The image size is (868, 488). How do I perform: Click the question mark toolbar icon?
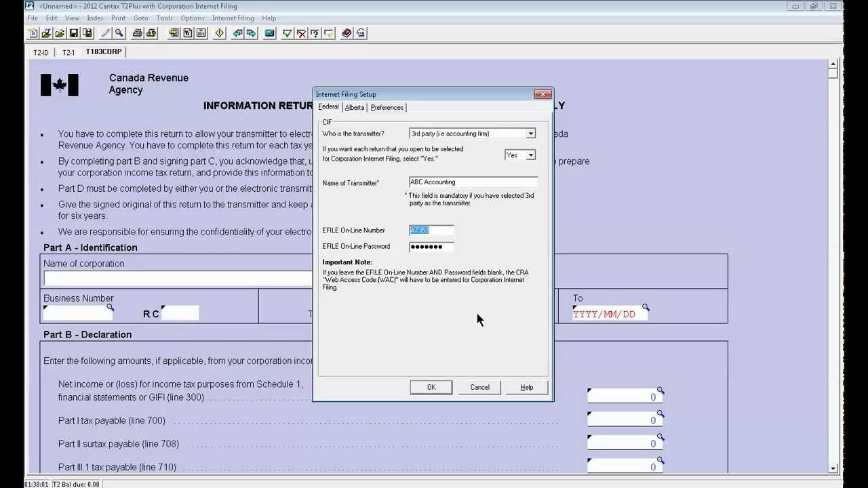315,33
